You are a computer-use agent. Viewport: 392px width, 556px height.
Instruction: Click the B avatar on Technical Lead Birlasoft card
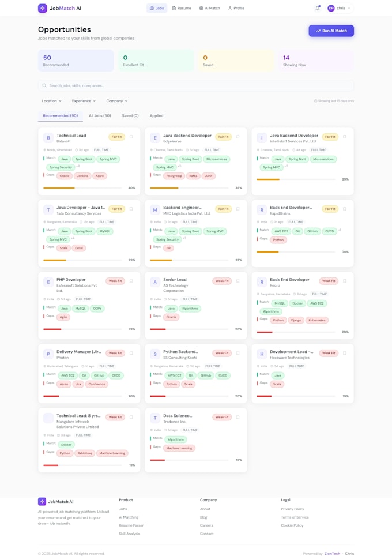point(48,138)
